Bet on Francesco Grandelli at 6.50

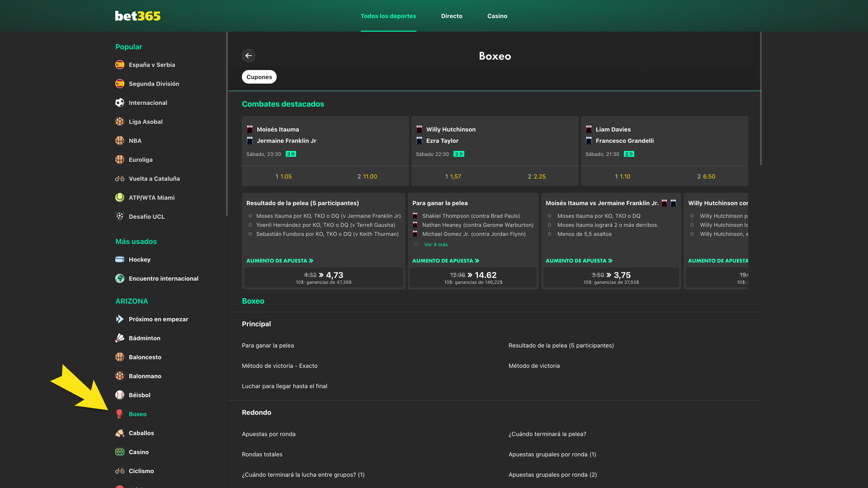click(x=706, y=176)
